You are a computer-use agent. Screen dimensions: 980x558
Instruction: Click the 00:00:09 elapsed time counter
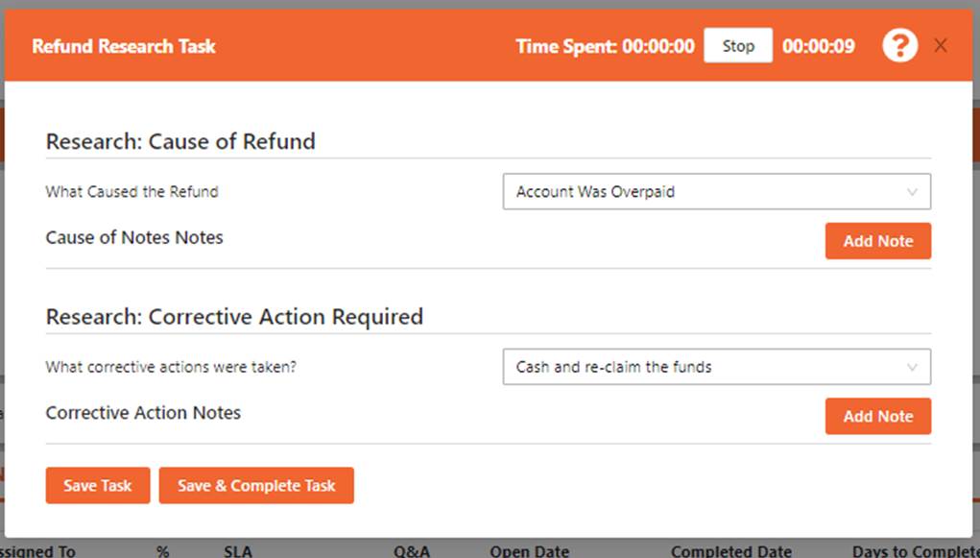819,44
